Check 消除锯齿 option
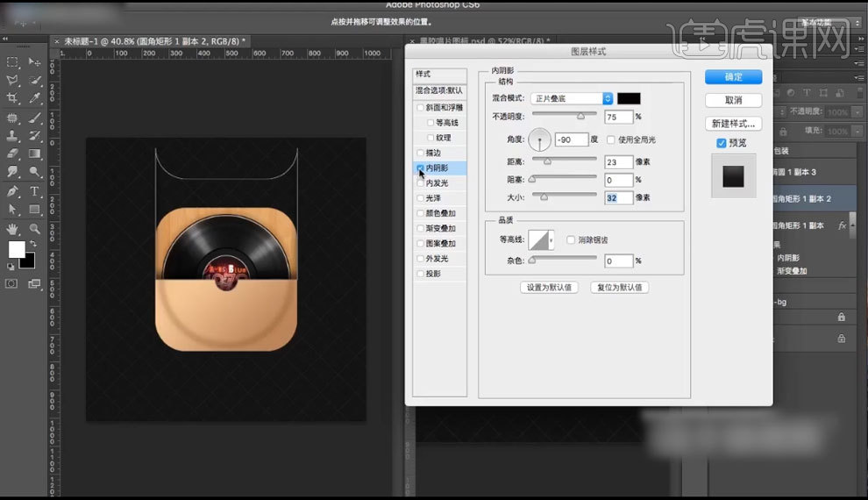868x500 pixels. coord(571,239)
